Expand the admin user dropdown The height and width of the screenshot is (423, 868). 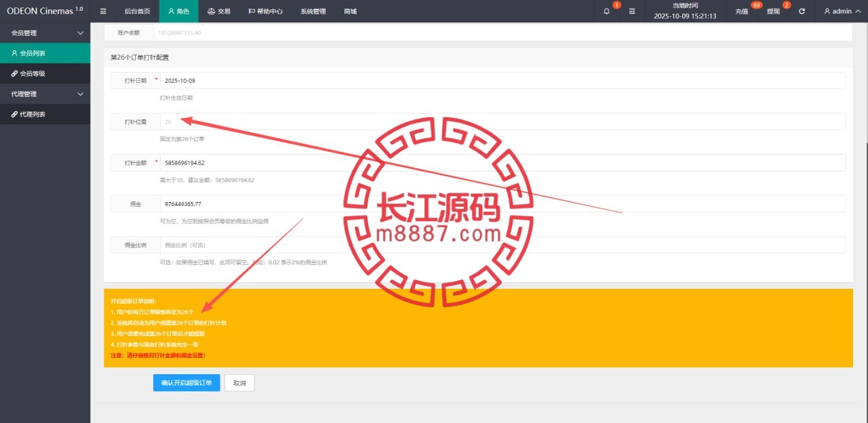pos(842,12)
